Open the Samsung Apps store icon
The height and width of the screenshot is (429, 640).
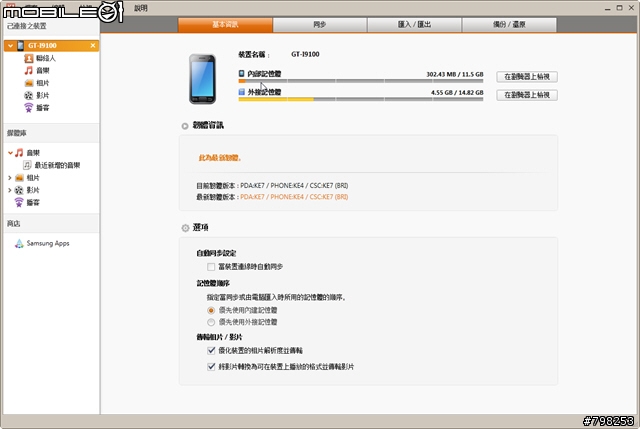[19, 243]
